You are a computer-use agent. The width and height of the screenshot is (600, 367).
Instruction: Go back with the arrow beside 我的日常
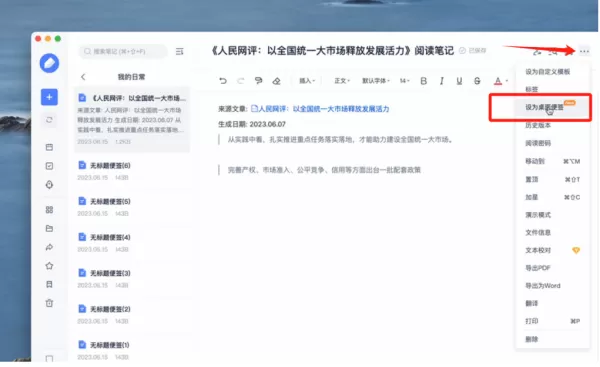(x=83, y=77)
